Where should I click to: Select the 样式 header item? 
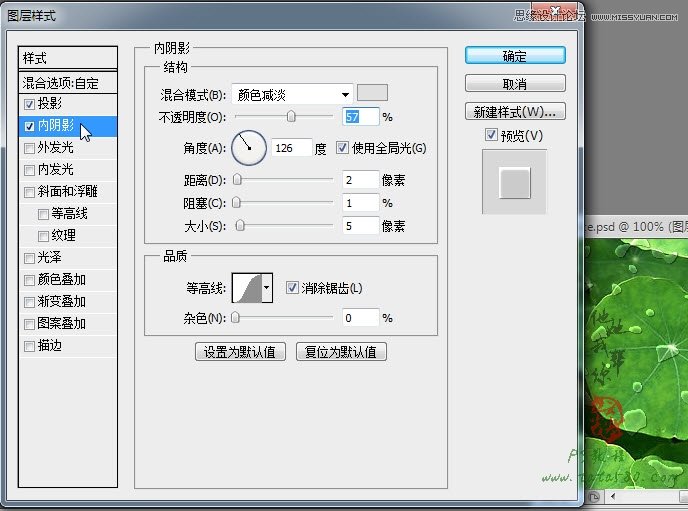[68, 57]
